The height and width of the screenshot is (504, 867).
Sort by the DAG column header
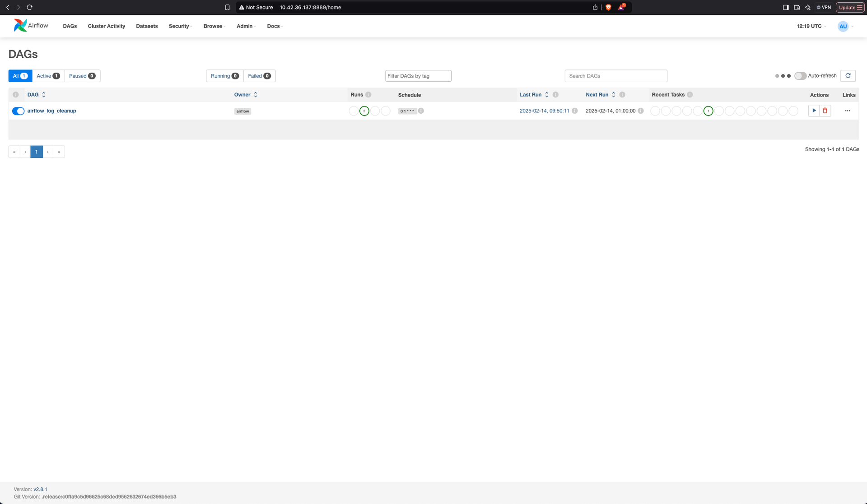[x=37, y=95]
